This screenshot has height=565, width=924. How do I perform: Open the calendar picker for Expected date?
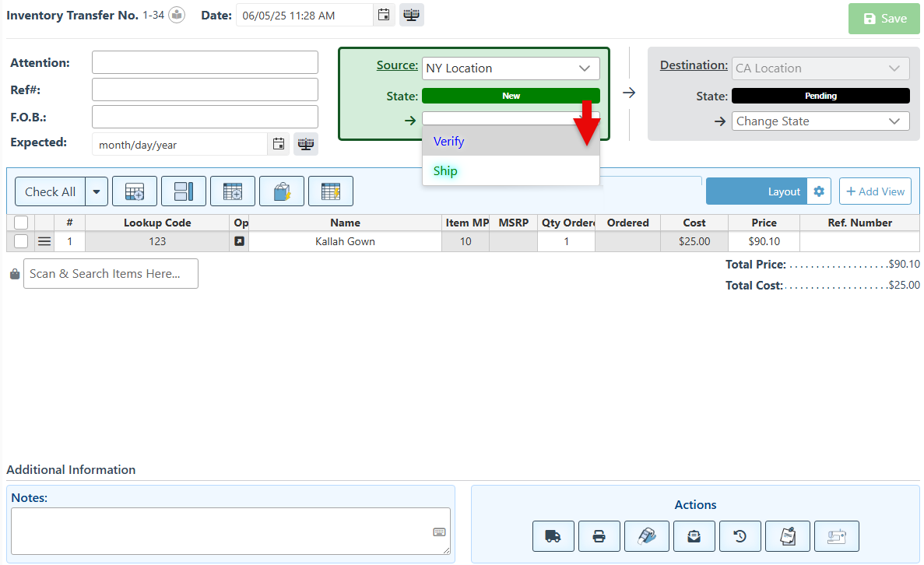(278, 144)
